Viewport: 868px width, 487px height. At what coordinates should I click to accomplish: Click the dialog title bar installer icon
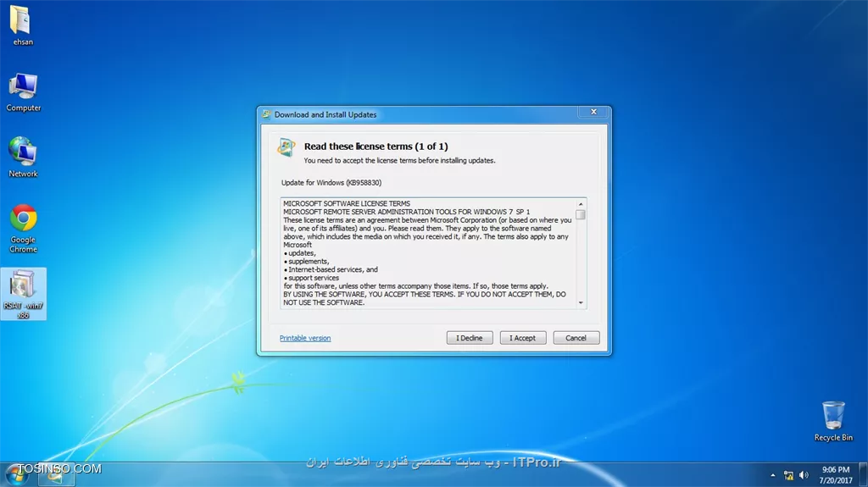click(266, 114)
